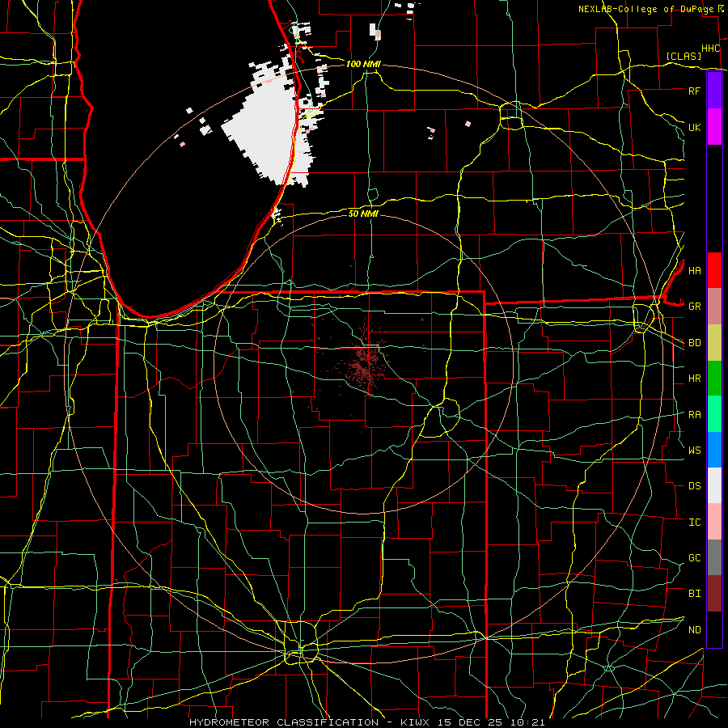728x728 pixels.
Task: Click 'HYDROMETEOR CLASSIFICATION' caption text
Action: click(x=284, y=722)
